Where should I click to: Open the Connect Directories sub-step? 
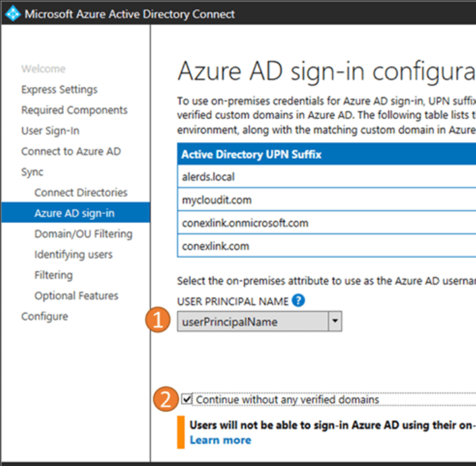point(81,193)
